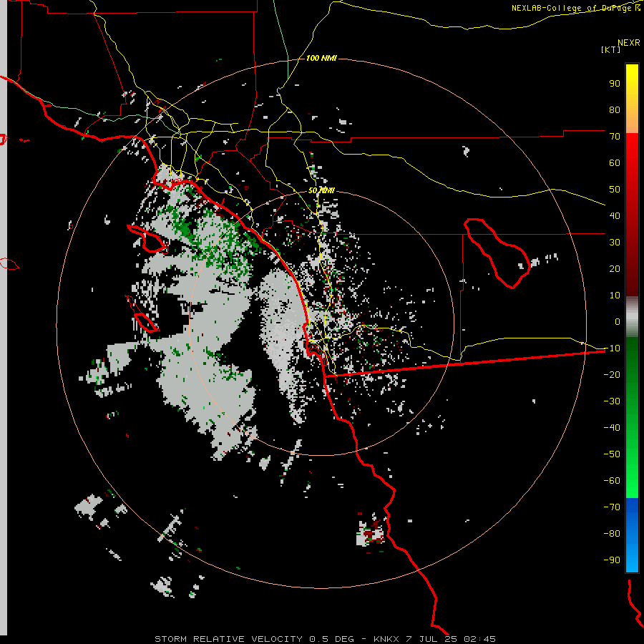Click the Salton Sea outline on the map
The height and width of the screenshot is (644, 644).
[497, 253]
